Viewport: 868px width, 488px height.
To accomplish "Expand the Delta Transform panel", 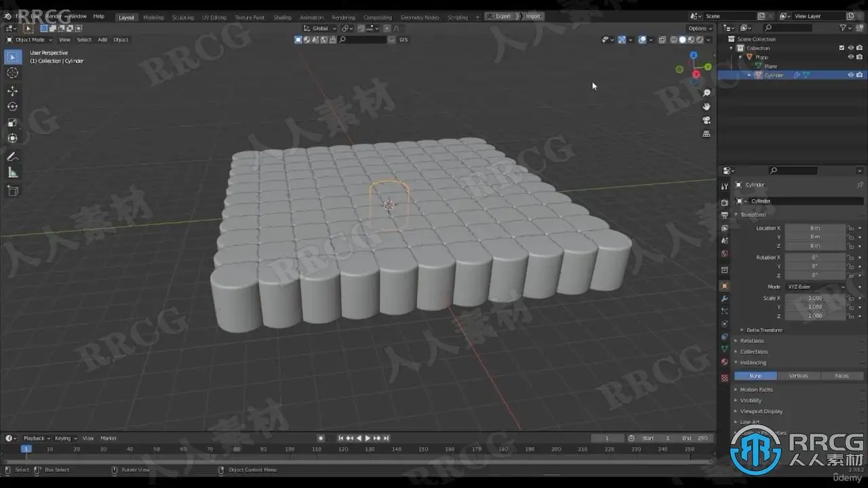I will 764,330.
